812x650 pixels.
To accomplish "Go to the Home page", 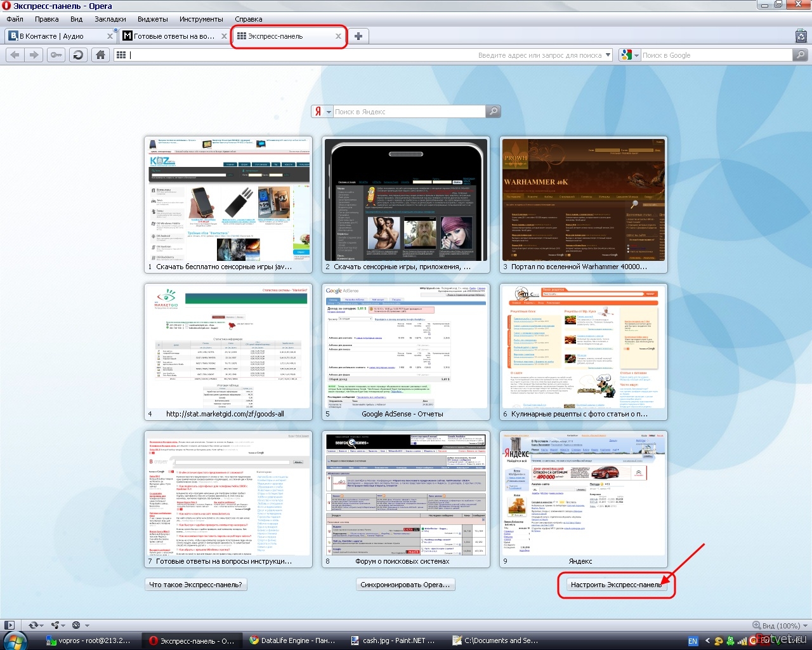I will [100, 55].
